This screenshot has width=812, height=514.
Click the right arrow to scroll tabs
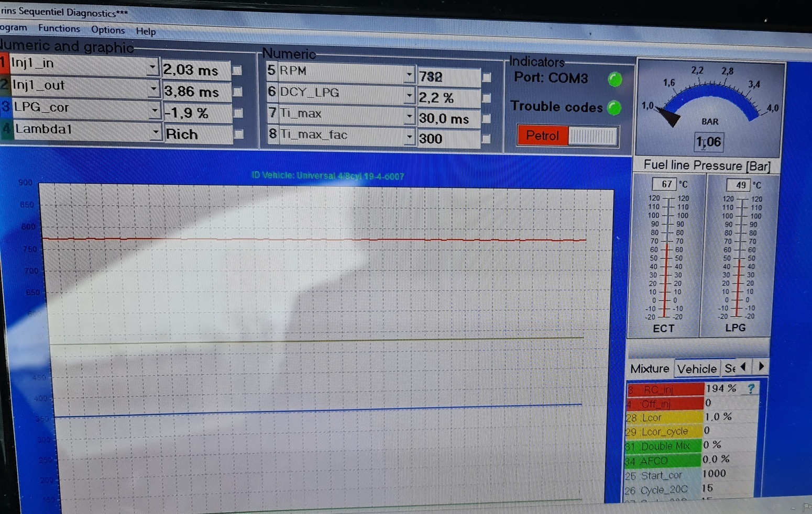pos(761,366)
